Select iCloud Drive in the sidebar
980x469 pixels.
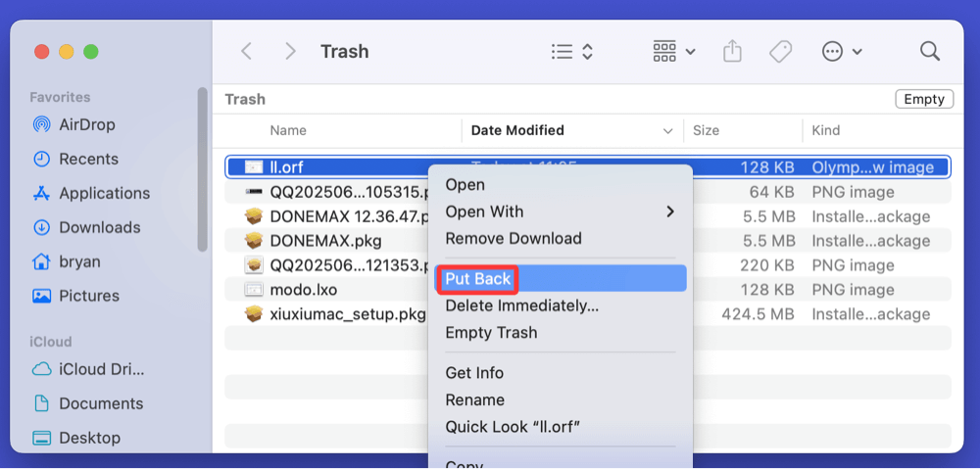coord(89,370)
